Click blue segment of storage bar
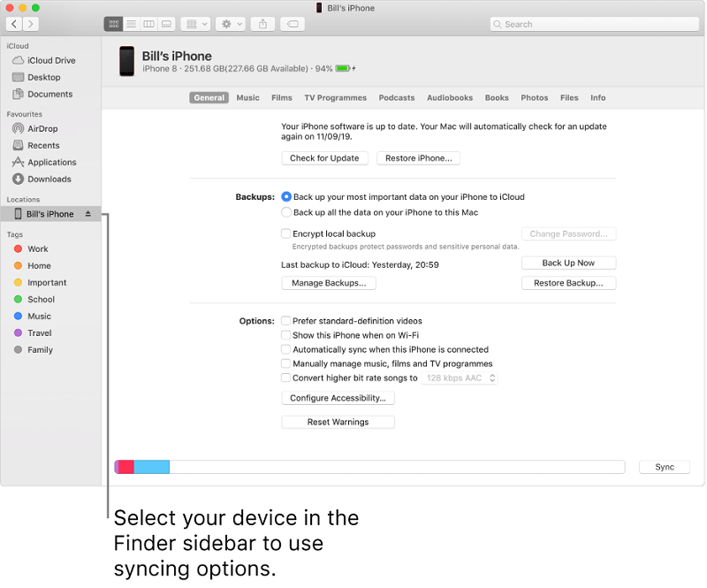 [151, 467]
